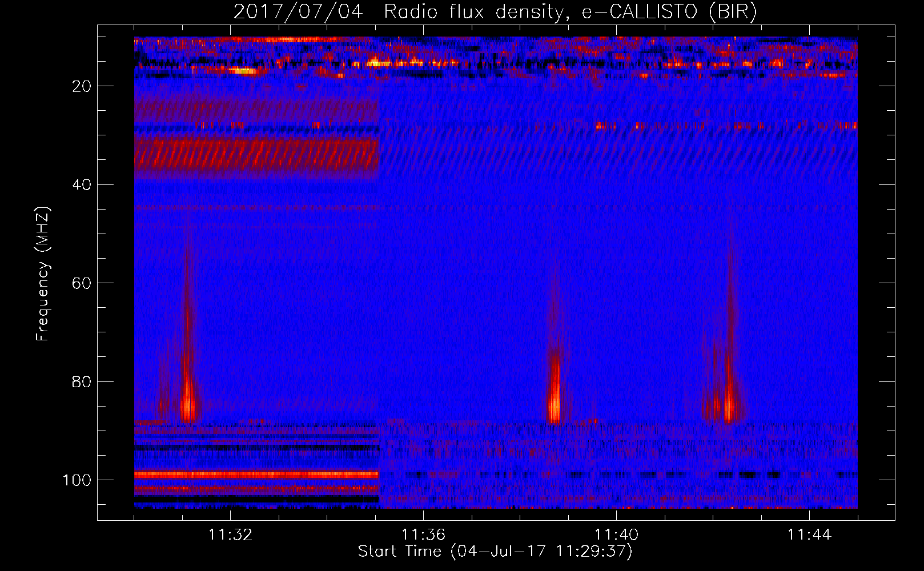Image resolution: width=924 pixels, height=571 pixels.
Task: Click the yellow hotspot near 17 MHz
Action: click(x=243, y=71)
